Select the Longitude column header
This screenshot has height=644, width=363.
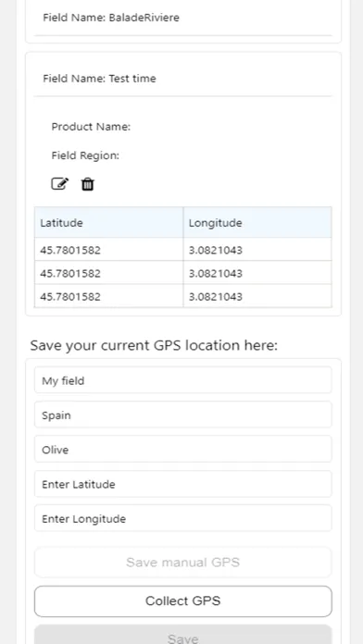257,223
